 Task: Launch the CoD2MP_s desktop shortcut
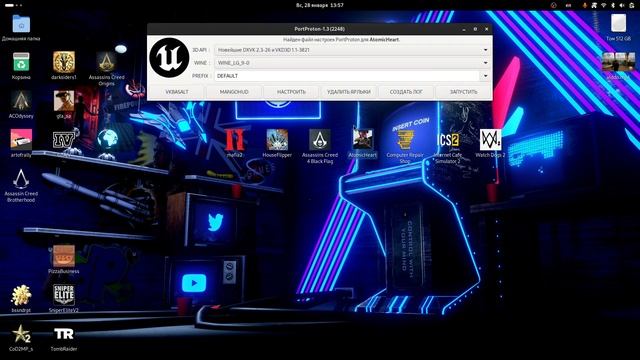[x=21, y=334]
